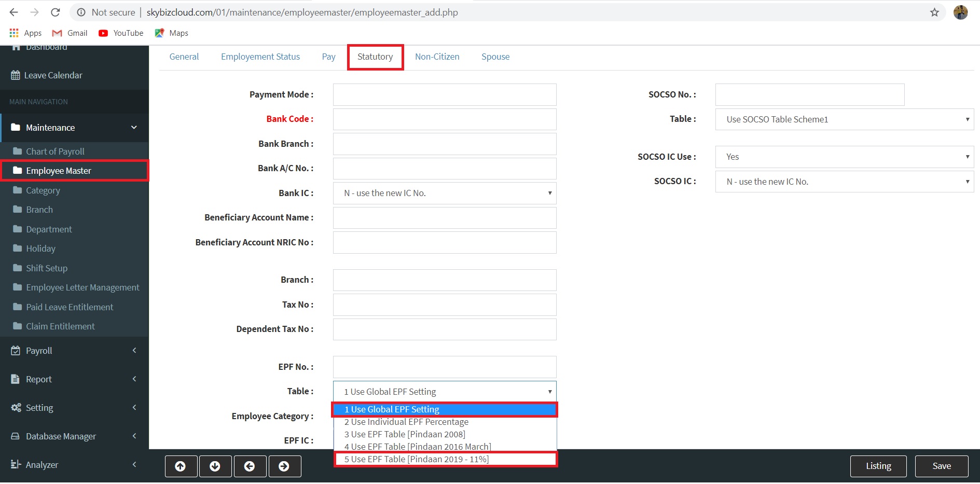Image resolution: width=980 pixels, height=484 pixels.
Task: Open Leave Calendar from sidebar
Action: [x=53, y=75]
